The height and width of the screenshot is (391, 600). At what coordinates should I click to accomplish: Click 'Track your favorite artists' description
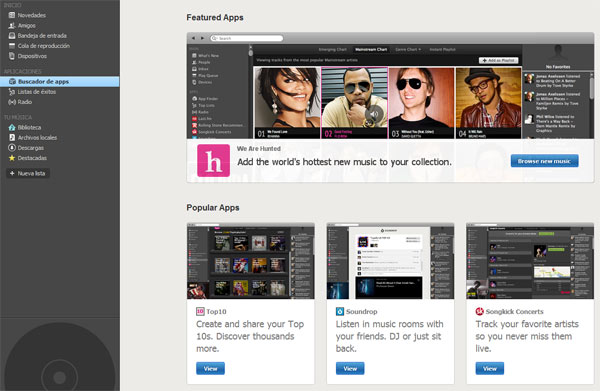(527, 336)
